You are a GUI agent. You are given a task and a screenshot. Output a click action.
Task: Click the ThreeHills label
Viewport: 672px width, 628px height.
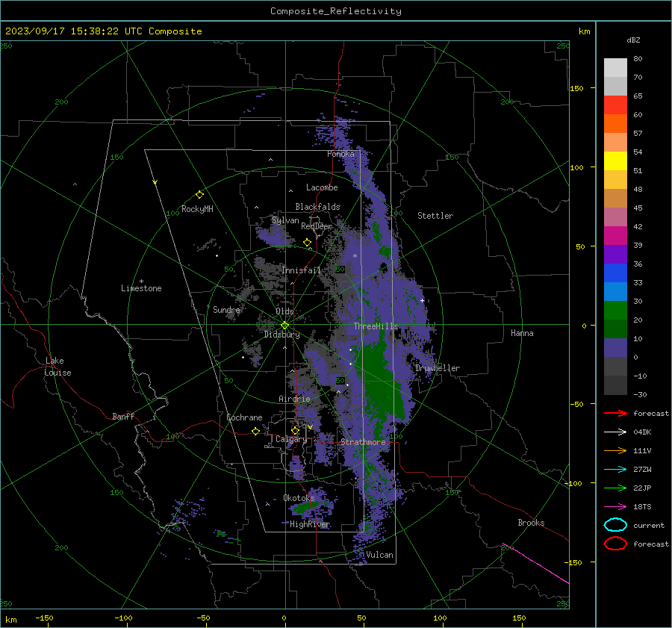click(x=376, y=326)
